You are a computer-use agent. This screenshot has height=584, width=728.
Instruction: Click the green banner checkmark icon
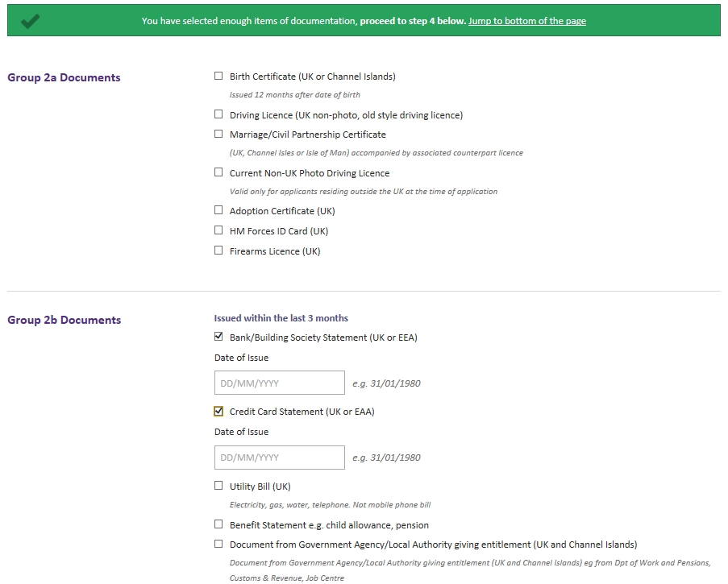[31, 22]
